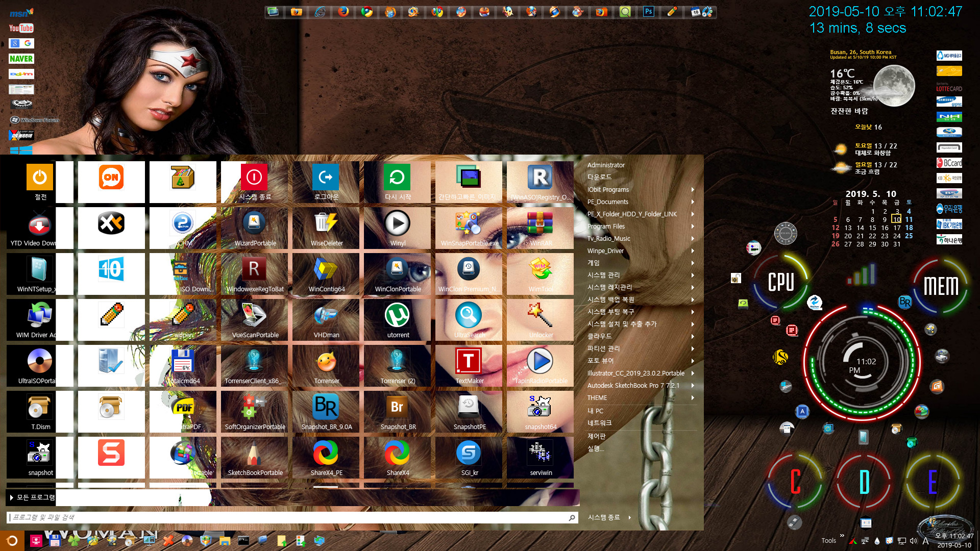Launch TextMaker tile
The width and height of the screenshot is (980, 551).
469,366
